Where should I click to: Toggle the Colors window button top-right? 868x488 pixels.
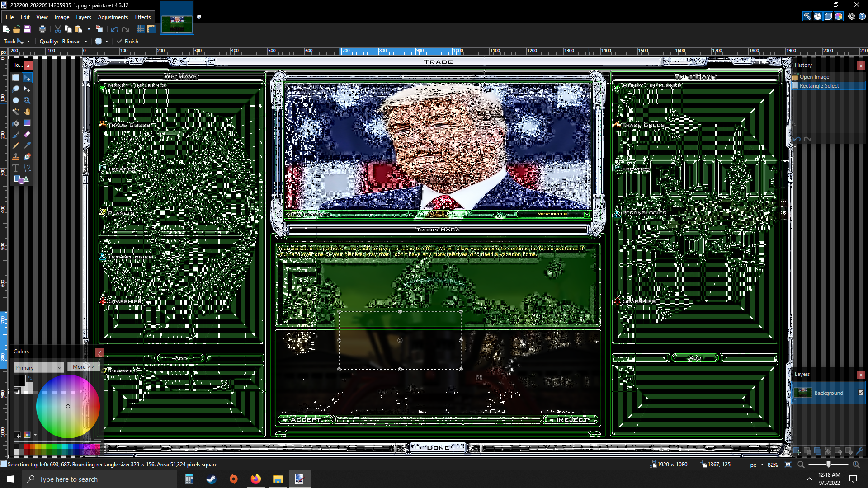pos(839,16)
